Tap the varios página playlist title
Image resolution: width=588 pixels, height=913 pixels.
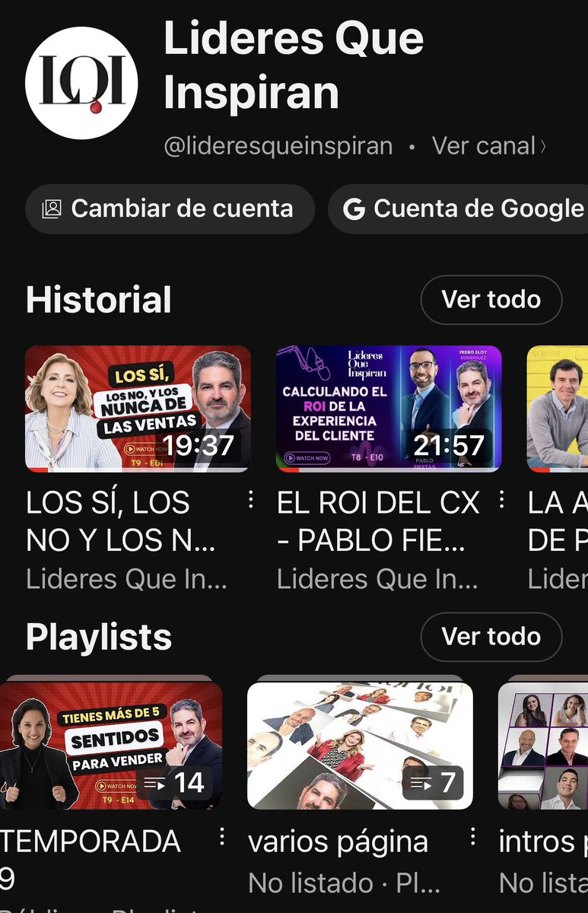pyautogui.click(x=338, y=842)
